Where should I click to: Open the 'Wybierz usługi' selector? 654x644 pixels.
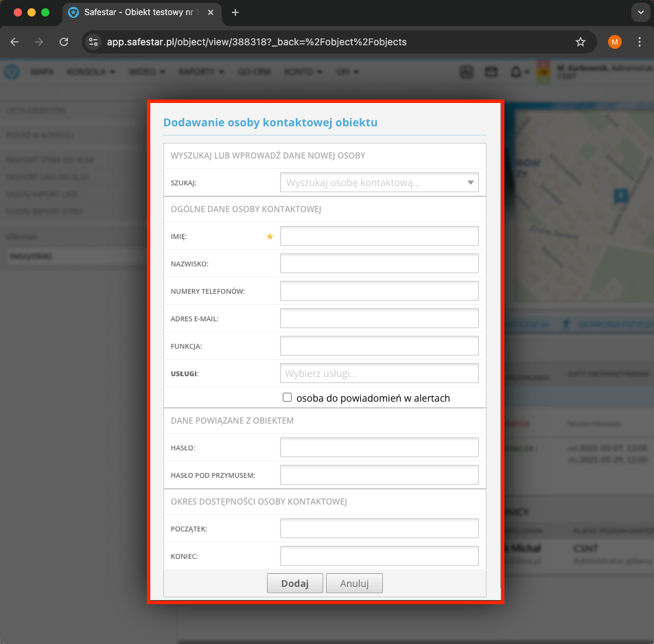[x=379, y=373]
